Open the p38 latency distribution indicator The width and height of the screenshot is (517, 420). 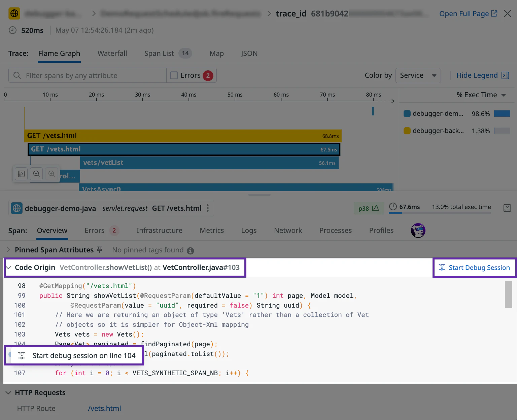pyautogui.click(x=369, y=208)
